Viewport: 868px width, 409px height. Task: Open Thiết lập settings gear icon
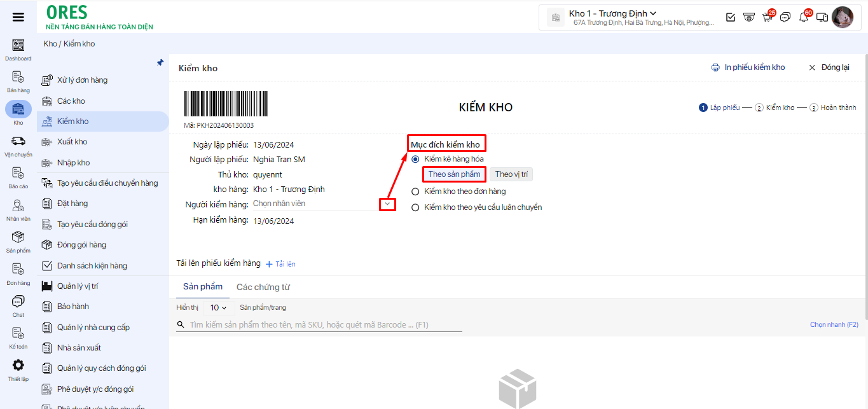pyautogui.click(x=18, y=366)
